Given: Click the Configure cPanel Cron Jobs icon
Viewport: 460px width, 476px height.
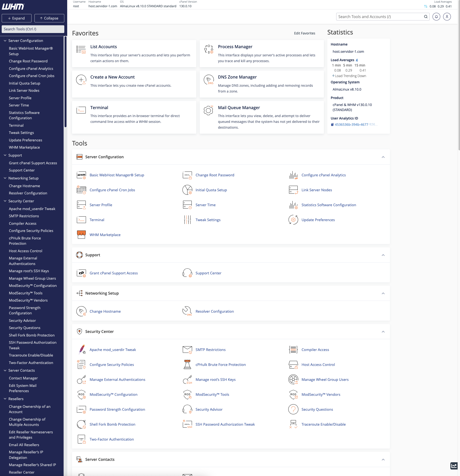Looking at the screenshot, I should pos(81,190).
